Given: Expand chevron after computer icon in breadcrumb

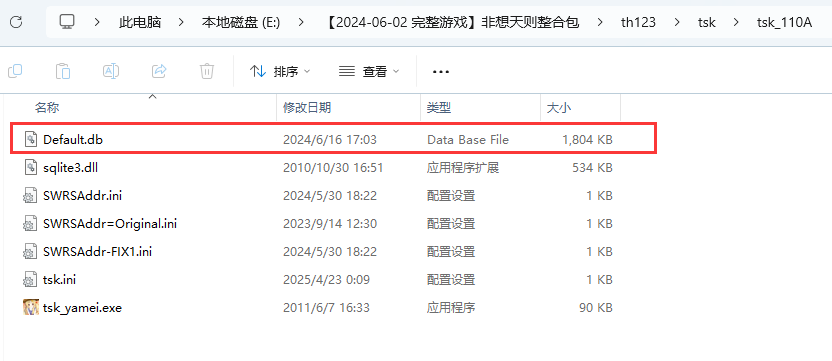Looking at the screenshot, I should coord(97,22).
